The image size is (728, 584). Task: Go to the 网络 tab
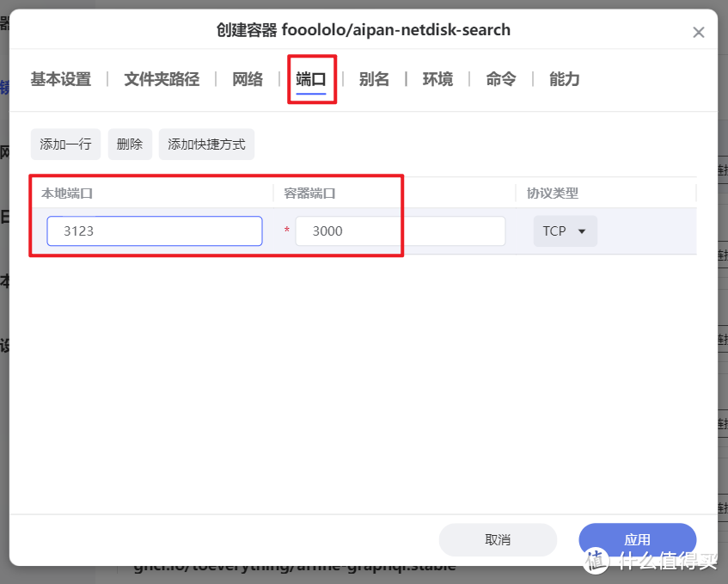tap(248, 79)
